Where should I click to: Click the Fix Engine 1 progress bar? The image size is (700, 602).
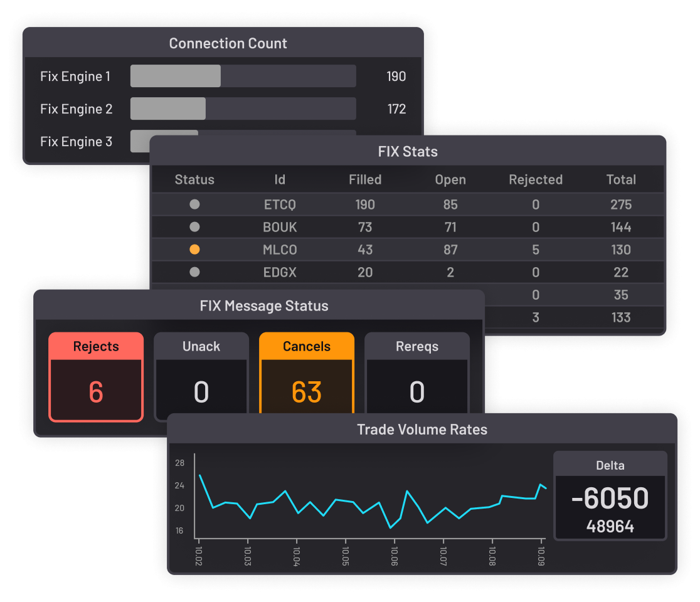tap(243, 77)
